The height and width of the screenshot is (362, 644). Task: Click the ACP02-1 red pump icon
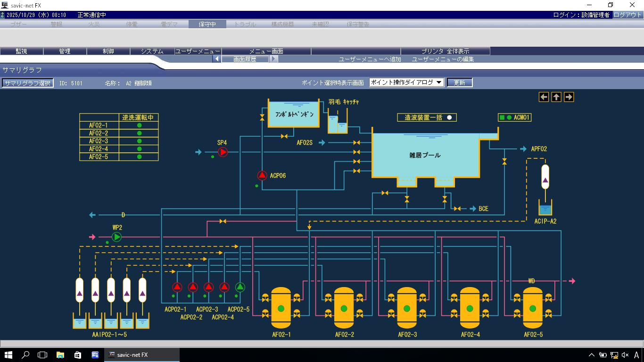point(177,287)
